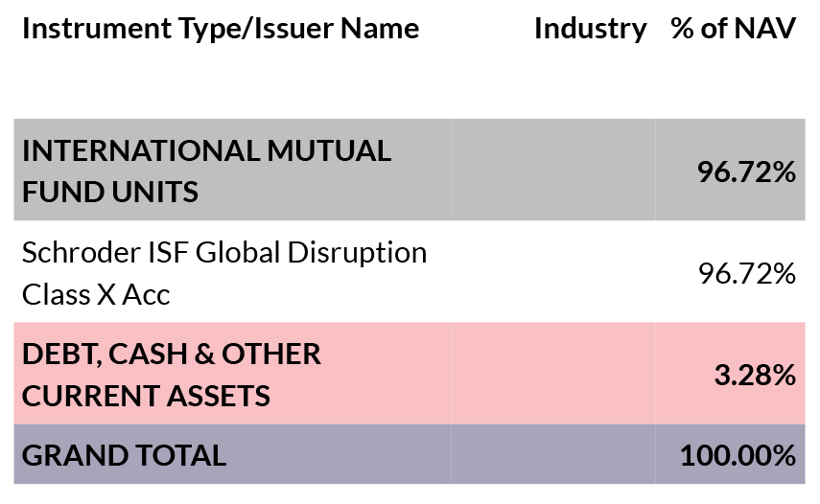Screen dimensions: 820x504
Task: Select Schroder ISF Global Disruption Class X Acc
Action: (224, 273)
